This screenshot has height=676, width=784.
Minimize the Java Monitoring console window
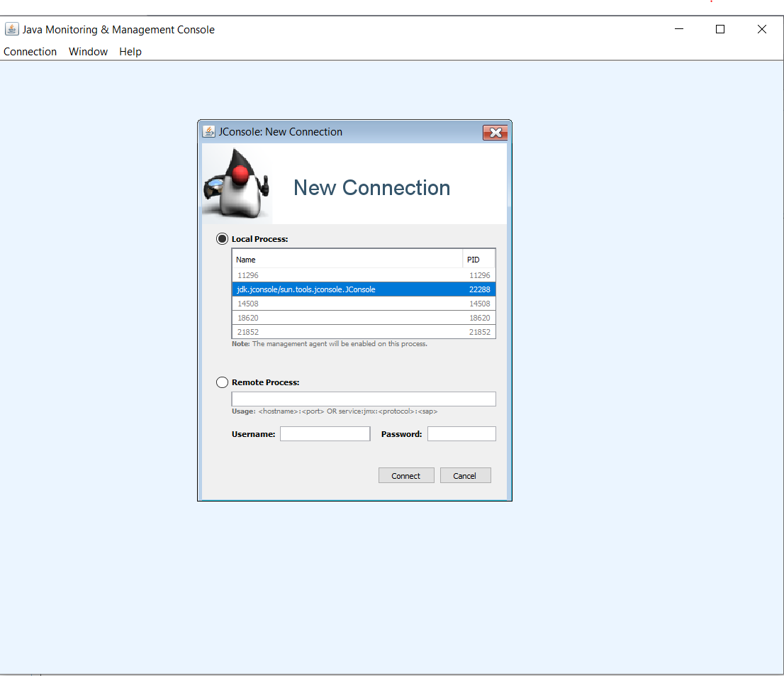coord(679,29)
